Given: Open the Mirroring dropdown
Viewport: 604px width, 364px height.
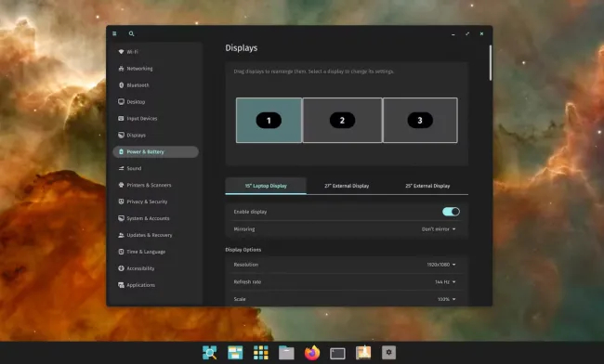Looking at the screenshot, I should (x=439, y=229).
